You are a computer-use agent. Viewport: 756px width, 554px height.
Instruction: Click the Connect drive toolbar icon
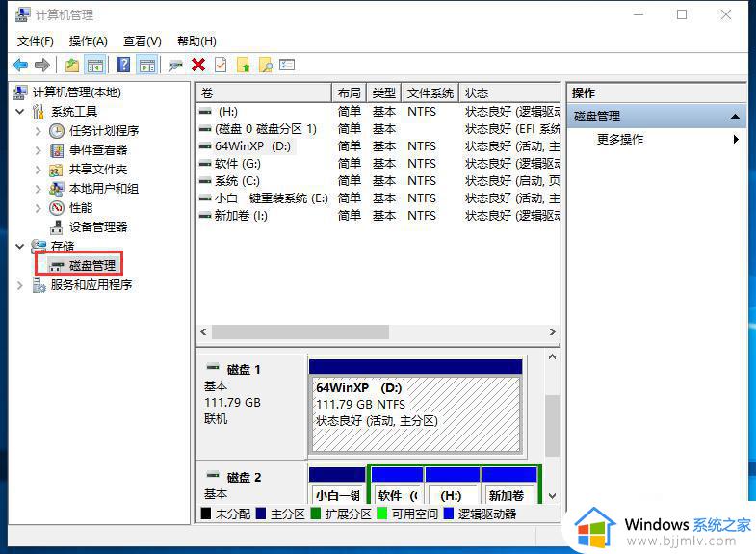coord(175,65)
